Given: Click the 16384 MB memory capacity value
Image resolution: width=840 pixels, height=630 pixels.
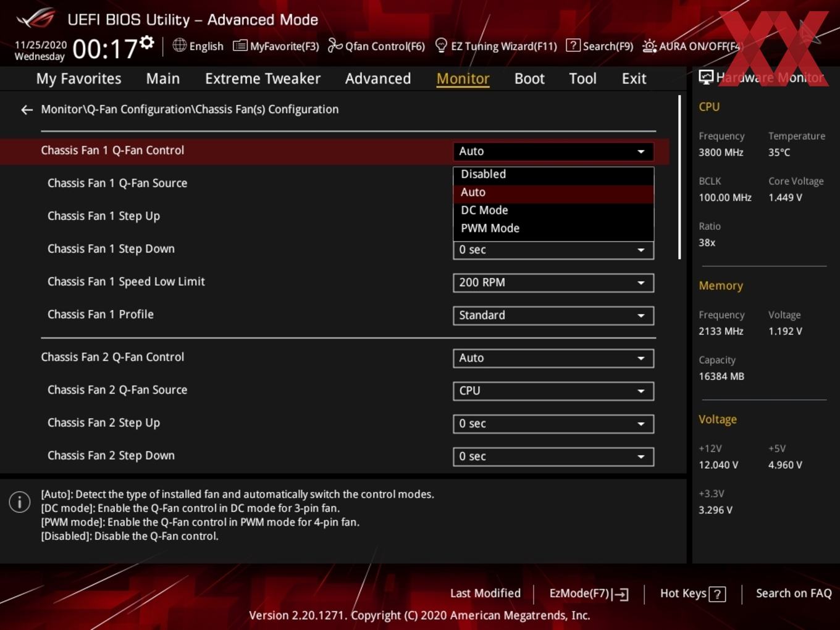Looking at the screenshot, I should (x=721, y=376).
